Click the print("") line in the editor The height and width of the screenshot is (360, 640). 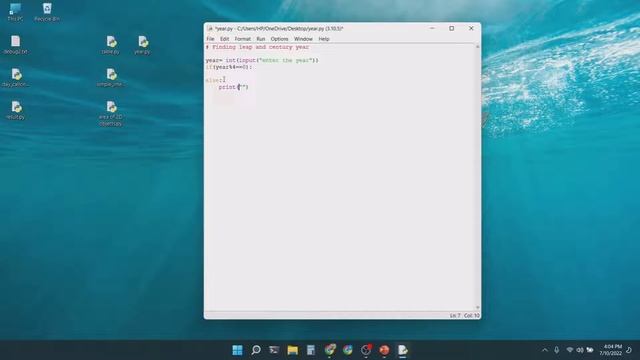233,87
